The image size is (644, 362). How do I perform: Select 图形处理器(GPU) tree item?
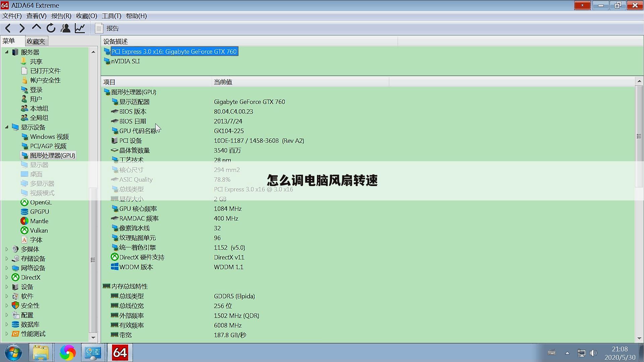52,155
